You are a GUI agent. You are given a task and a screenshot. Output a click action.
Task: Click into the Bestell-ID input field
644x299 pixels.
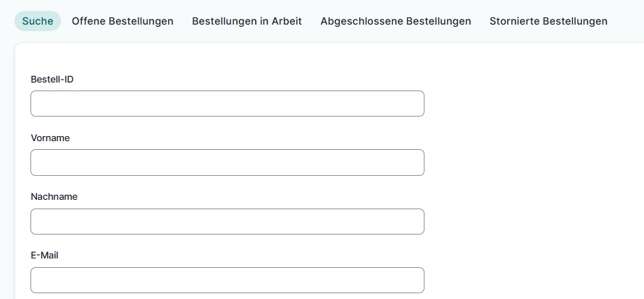point(227,104)
